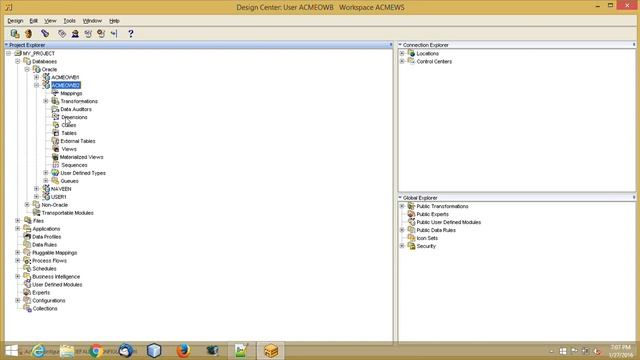Open Firefox from the taskbar
Image resolution: width=640 pixels, height=360 pixels.
183,351
